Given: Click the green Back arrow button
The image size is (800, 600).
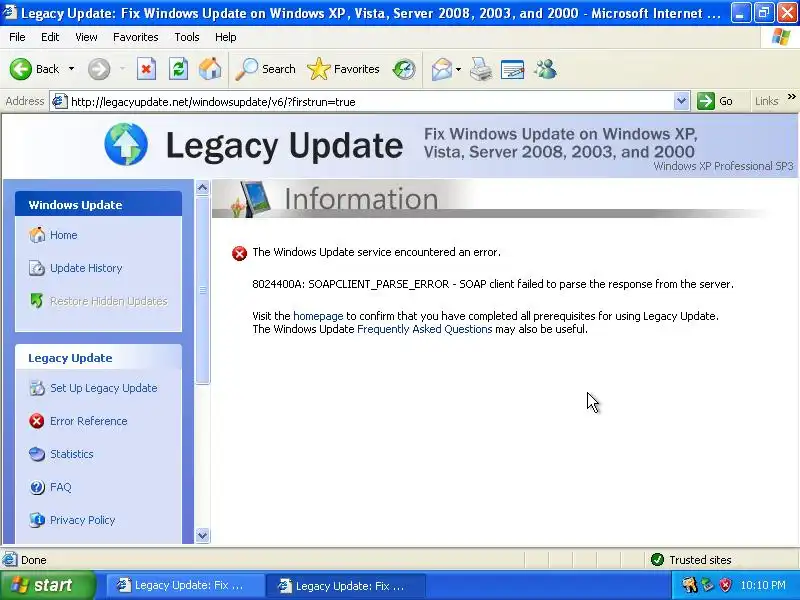Looking at the screenshot, I should 21,69.
